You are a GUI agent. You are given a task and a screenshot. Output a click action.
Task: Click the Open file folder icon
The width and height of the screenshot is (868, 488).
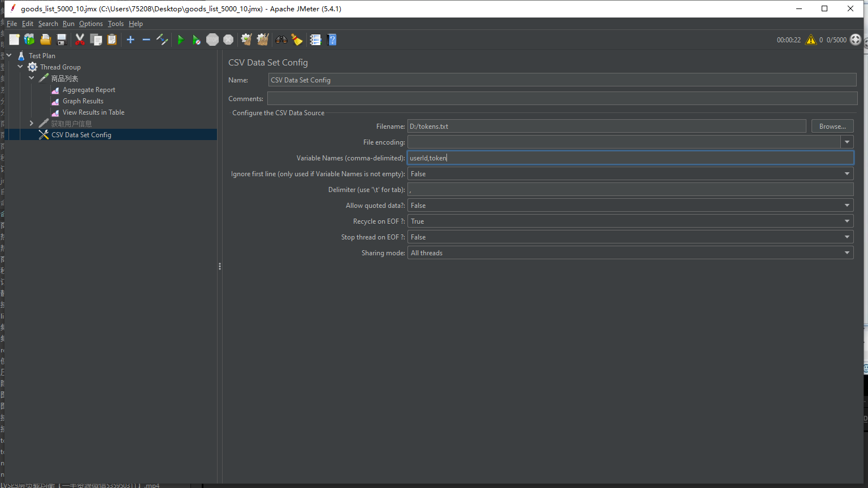pos(46,40)
